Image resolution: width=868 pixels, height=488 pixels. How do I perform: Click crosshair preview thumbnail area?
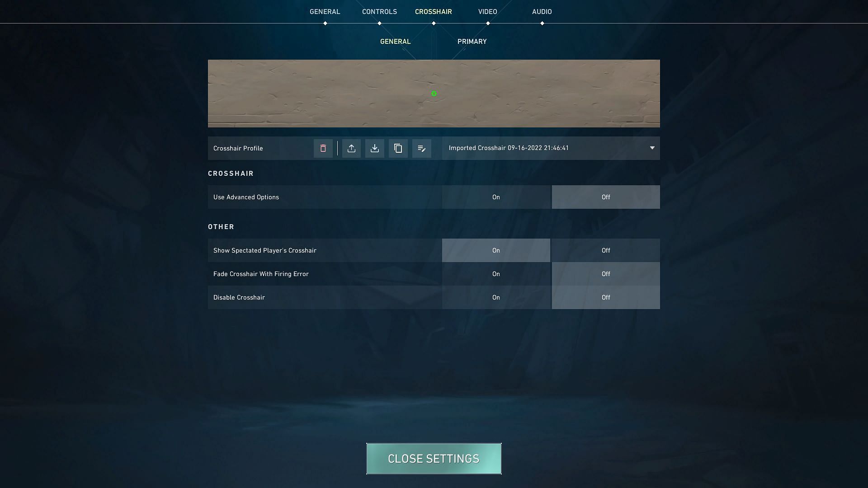pyautogui.click(x=434, y=93)
